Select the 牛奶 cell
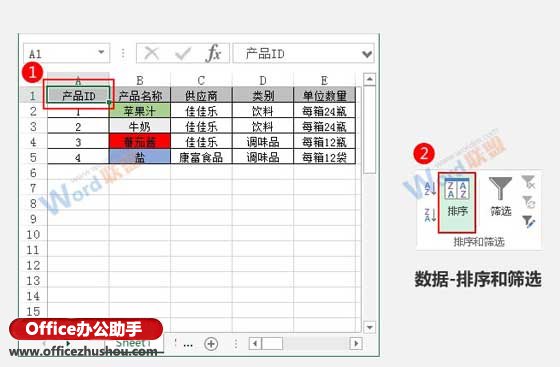The image size is (560, 367). pos(140,126)
